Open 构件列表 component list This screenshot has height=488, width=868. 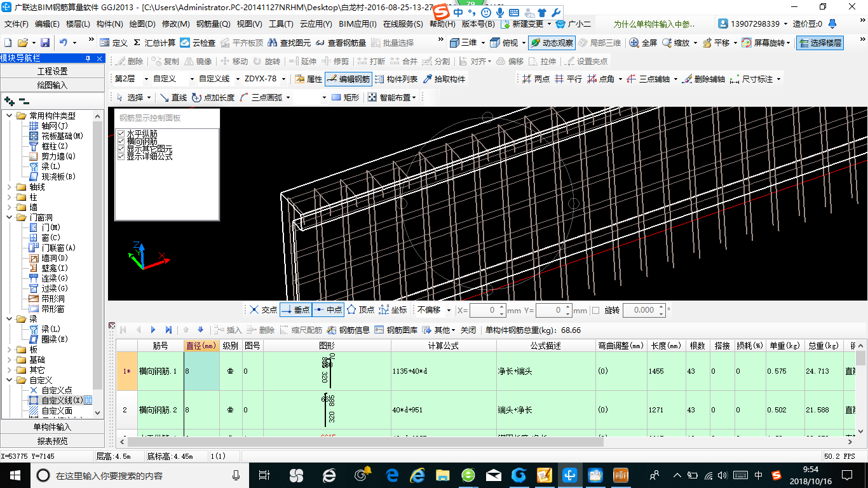(397, 79)
